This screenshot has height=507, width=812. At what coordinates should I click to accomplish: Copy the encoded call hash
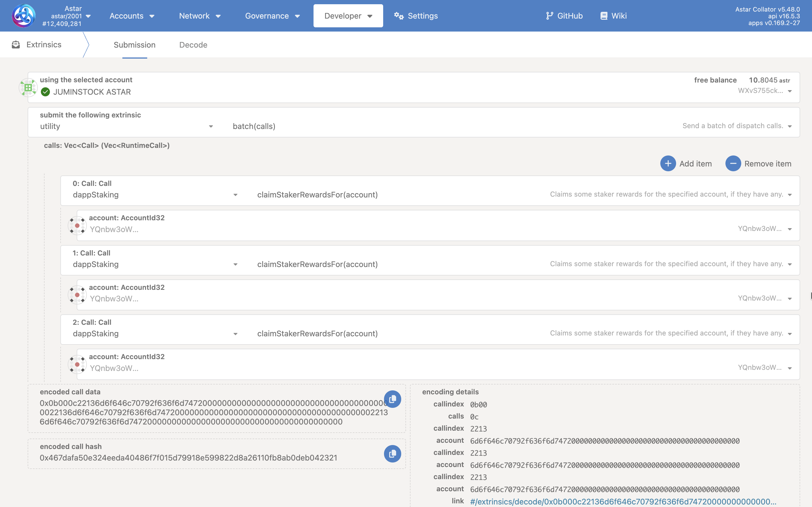click(x=392, y=454)
